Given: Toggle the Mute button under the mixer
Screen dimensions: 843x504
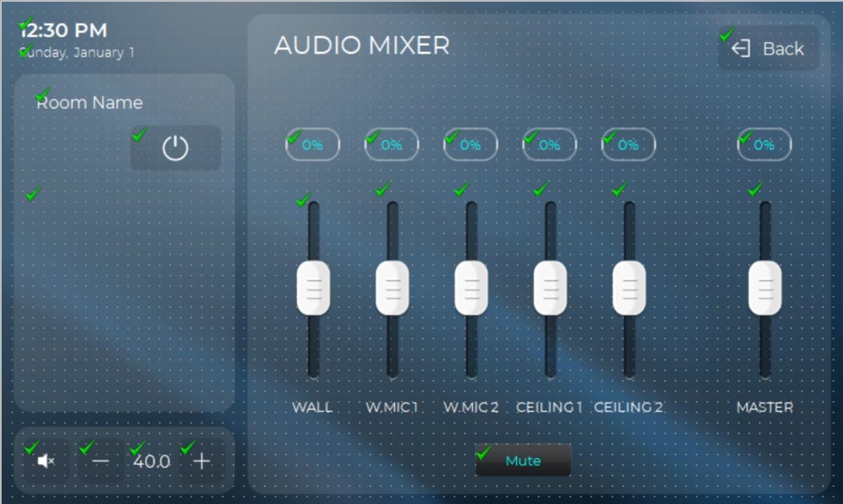Looking at the screenshot, I should [x=523, y=460].
